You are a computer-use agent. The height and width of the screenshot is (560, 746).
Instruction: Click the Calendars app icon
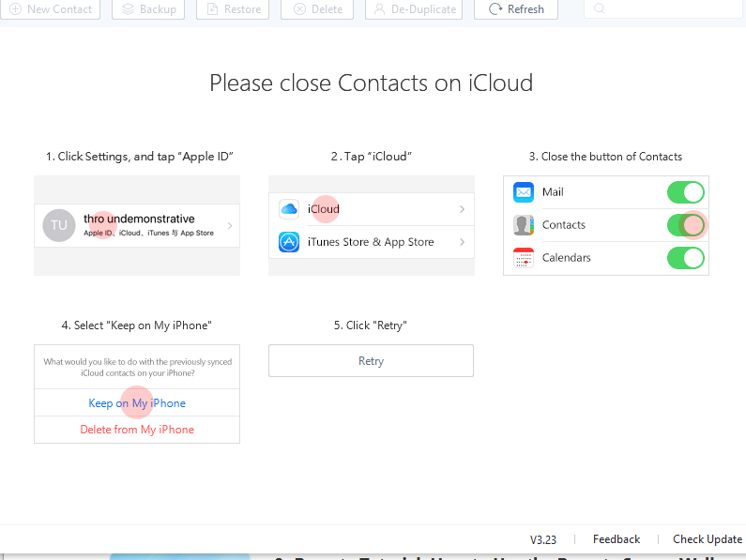pos(524,258)
